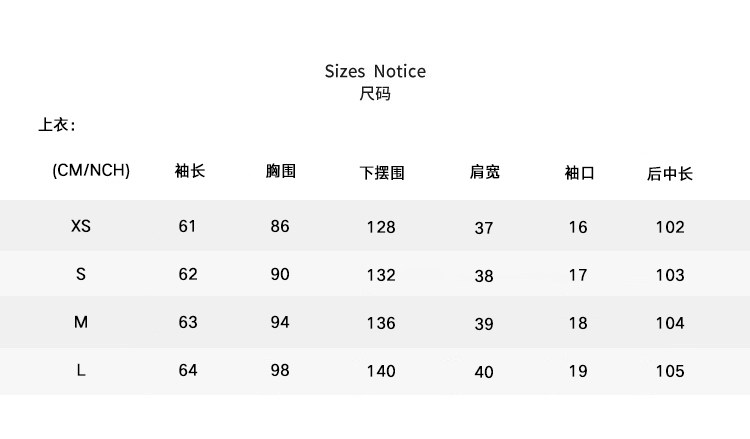Select the 90 chest value for S
The width and height of the screenshot is (750, 439).
[280, 274]
